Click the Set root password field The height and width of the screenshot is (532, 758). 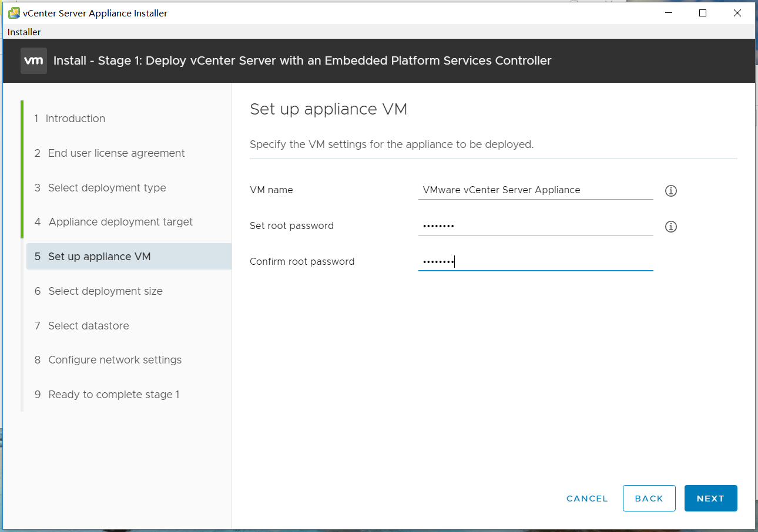point(536,225)
